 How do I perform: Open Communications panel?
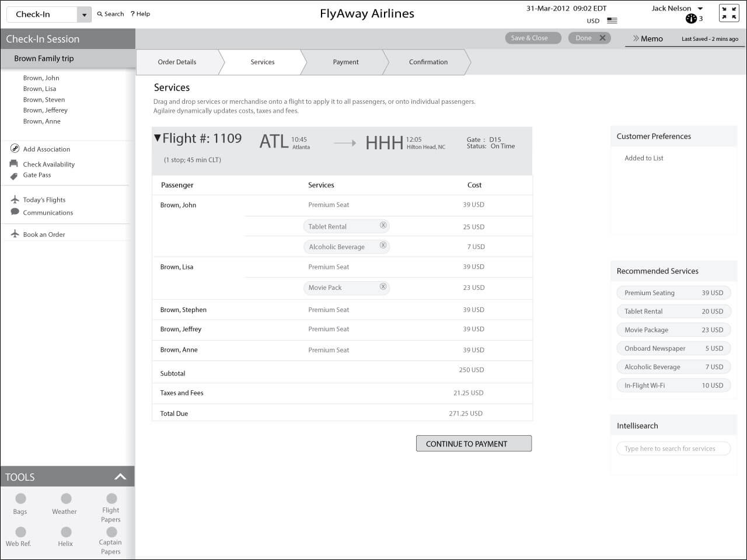point(48,212)
